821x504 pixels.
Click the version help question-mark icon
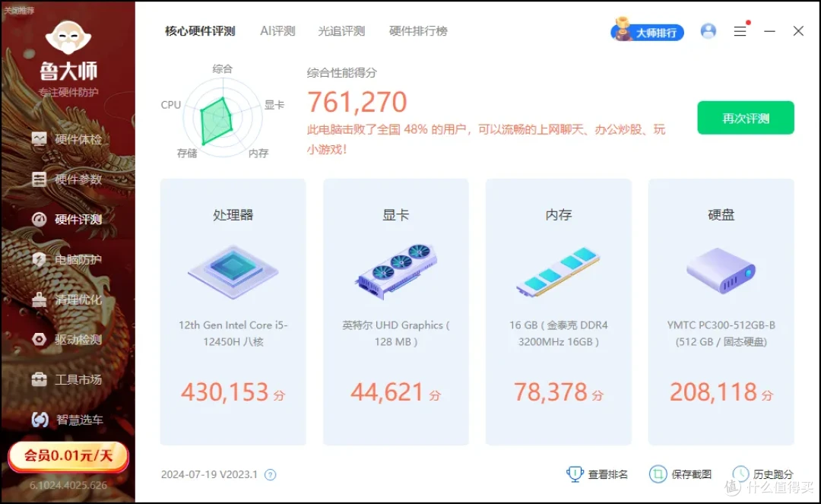click(x=270, y=474)
